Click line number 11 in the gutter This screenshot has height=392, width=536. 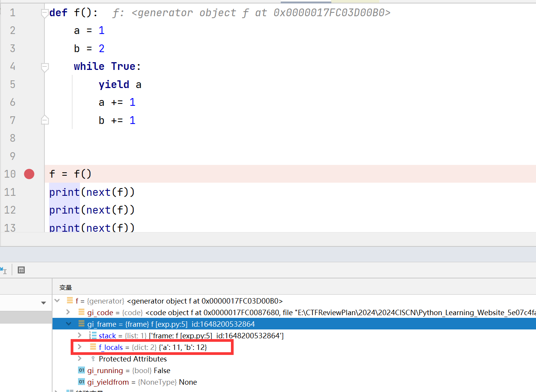(x=10, y=192)
